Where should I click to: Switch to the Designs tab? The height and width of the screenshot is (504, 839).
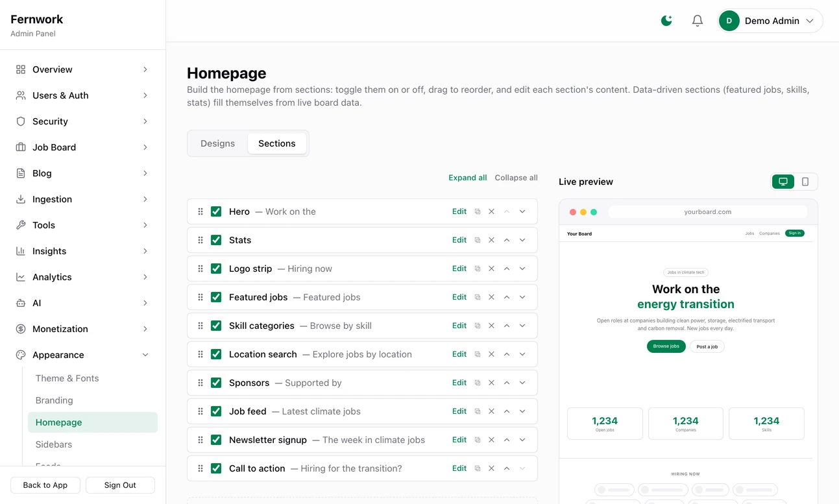(x=217, y=143)
